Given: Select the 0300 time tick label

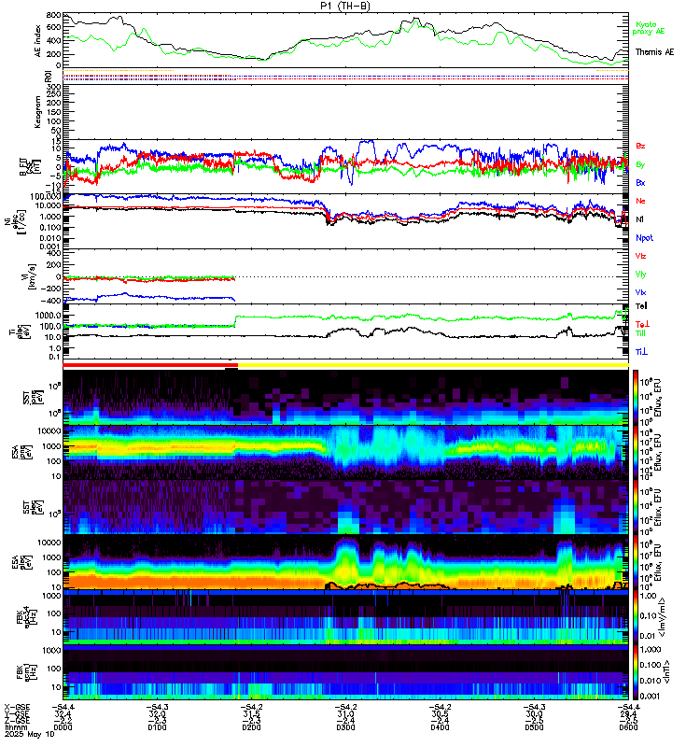Looking at the screenshot, I should point(345,727).
